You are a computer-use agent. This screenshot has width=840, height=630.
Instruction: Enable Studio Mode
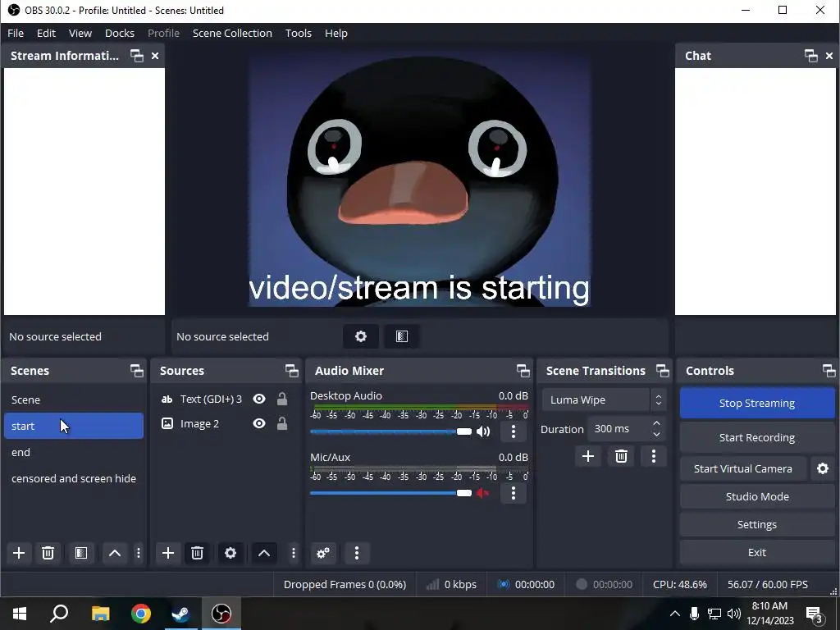click(x=757, y=496)
